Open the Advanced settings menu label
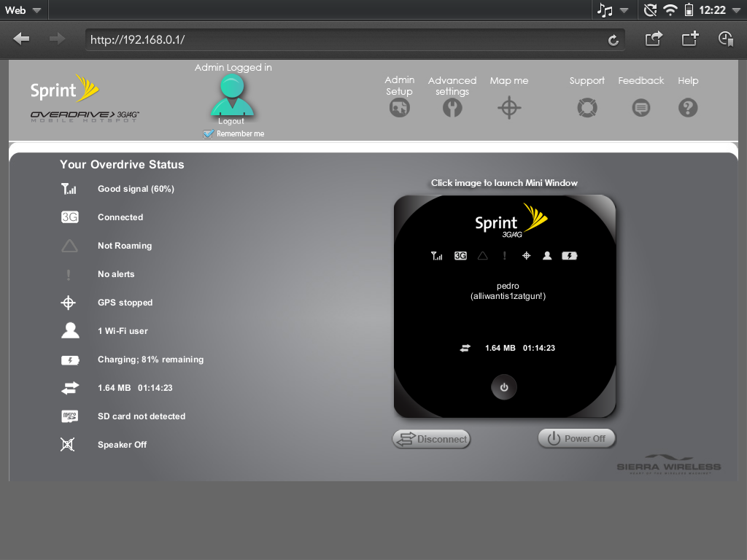The height and width of the screenshot is (560, 747). pyautogui.click(x=452, y=86)
